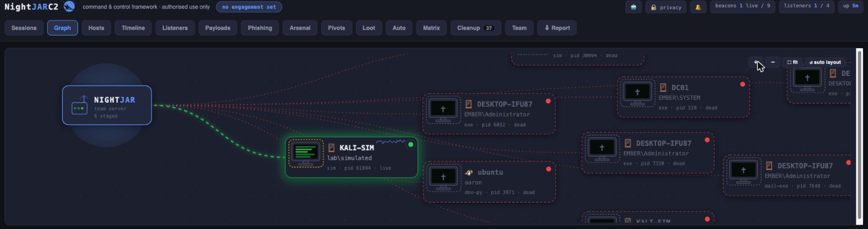Image resolution: width=868 pixels, height=229 pixels.
Task: Open the Hosts tab
Action: 96,28
